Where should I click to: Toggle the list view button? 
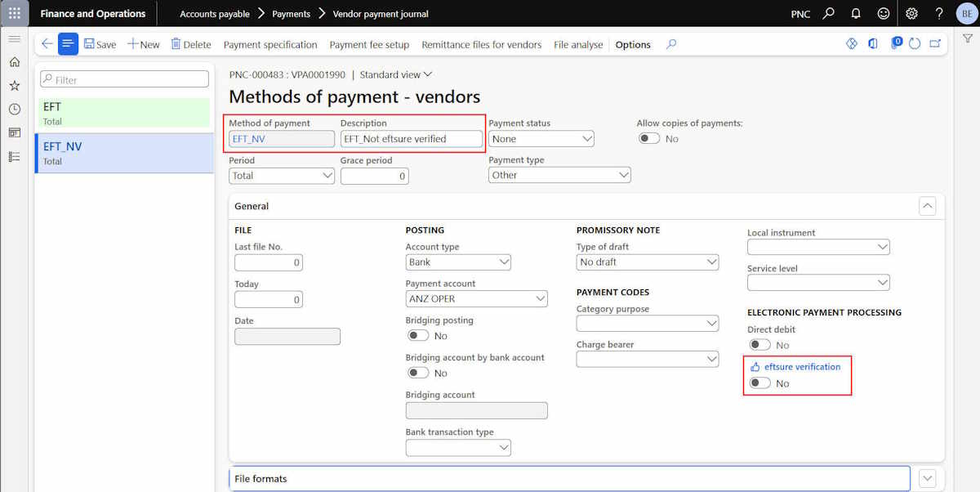68,44
